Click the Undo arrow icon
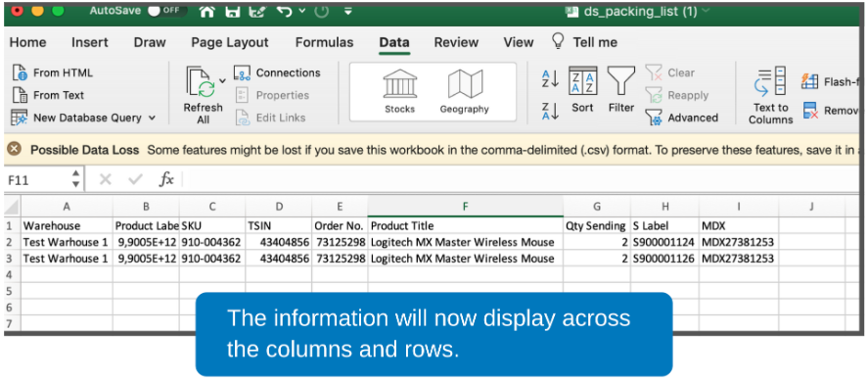This screenshot has height=382, width=868. 285,11
